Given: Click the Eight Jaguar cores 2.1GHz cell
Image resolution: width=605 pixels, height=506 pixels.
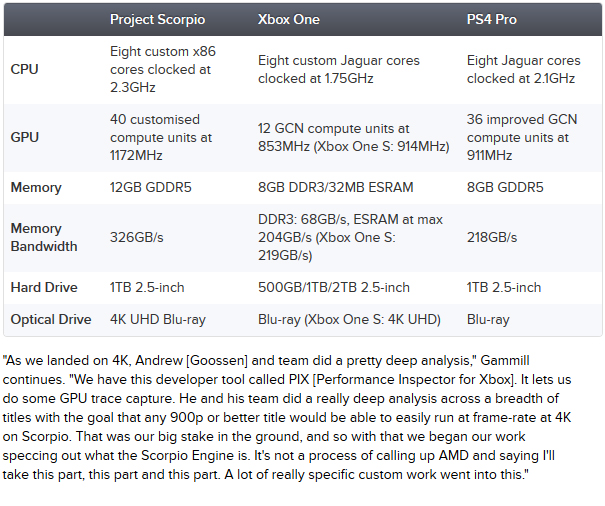Looking at the screenshot, I should coord(524,69).
